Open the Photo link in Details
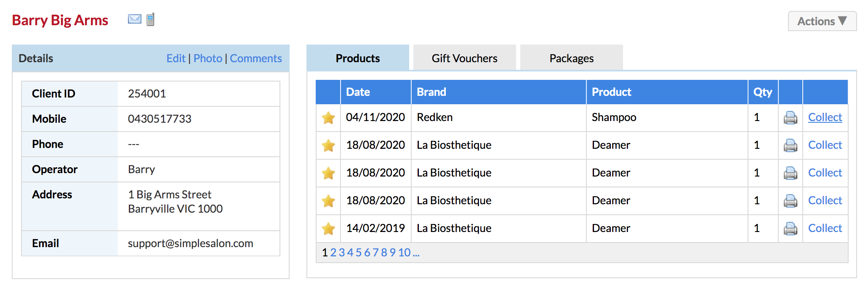This screenshot has height=290, width=868. click(208, 58)
